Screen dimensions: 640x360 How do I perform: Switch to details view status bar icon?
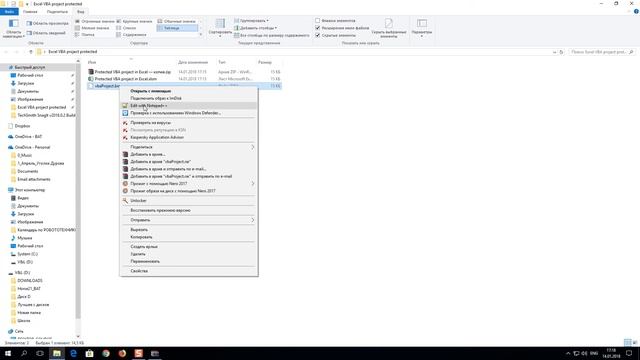pos(627,342)
